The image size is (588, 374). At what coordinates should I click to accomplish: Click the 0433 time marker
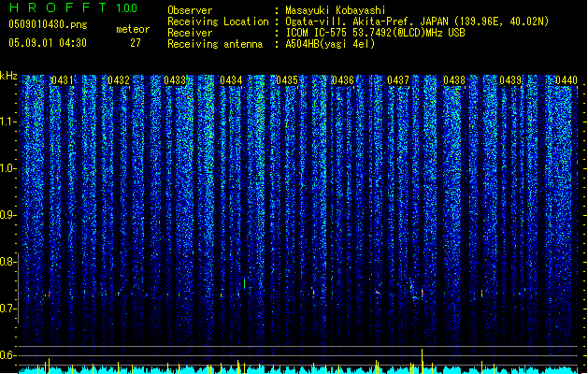tap(175, 80)
